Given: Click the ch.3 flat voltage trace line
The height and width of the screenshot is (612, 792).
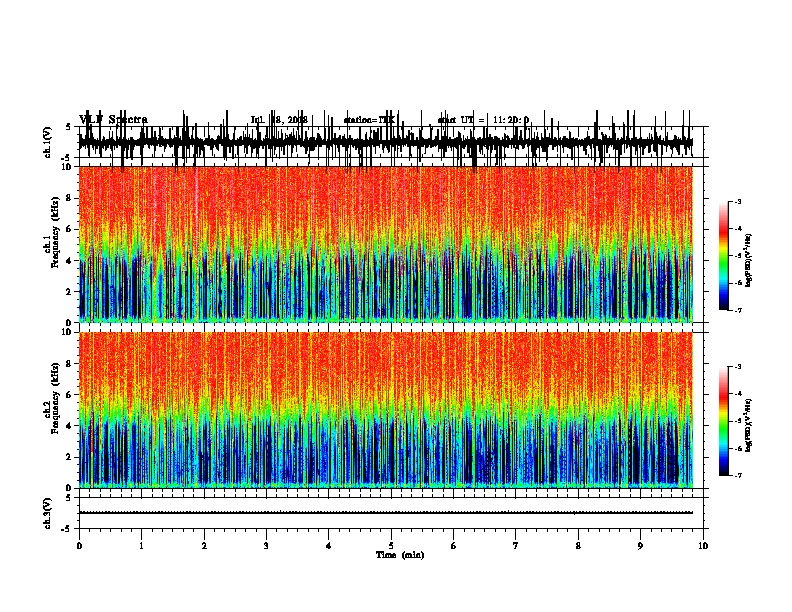Looking at the screenshot, I should [386, 513].
